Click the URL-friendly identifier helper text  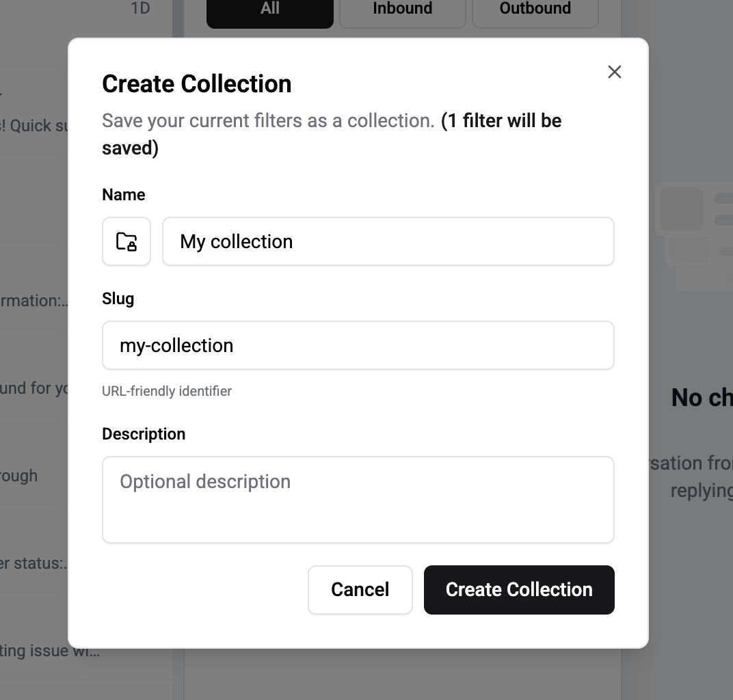[x=167, y=391]
